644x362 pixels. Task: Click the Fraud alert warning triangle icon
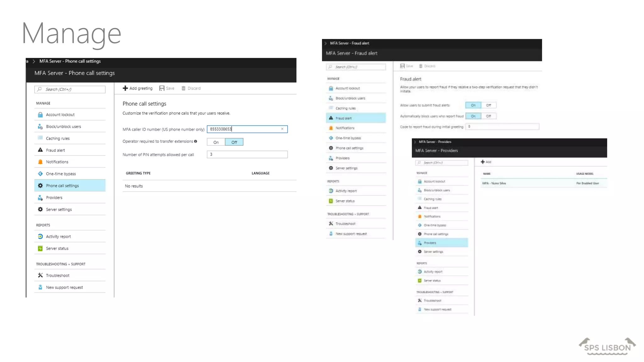40,150
